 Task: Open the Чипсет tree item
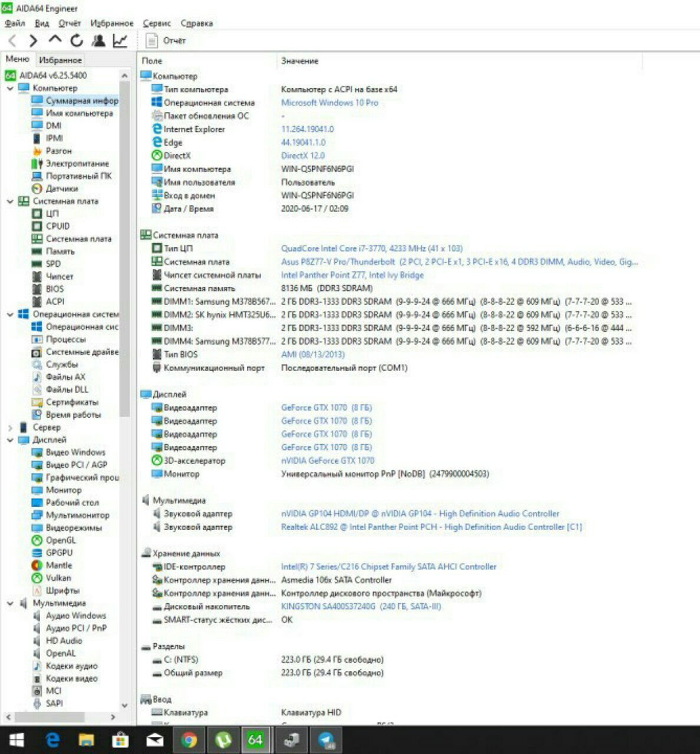[x=52, y=276]
